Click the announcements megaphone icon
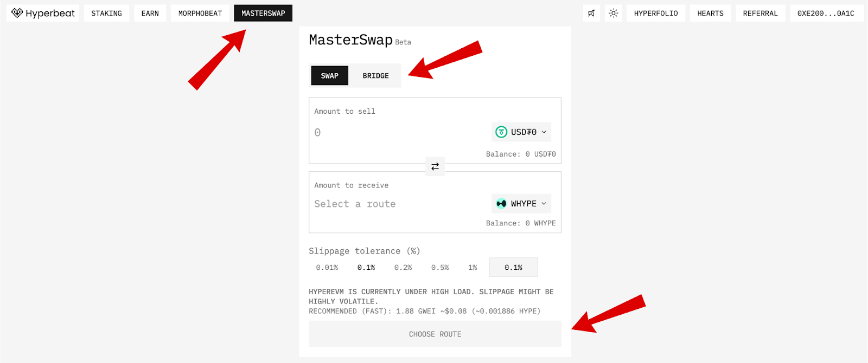Screen dimensions: 868x363 591,13
